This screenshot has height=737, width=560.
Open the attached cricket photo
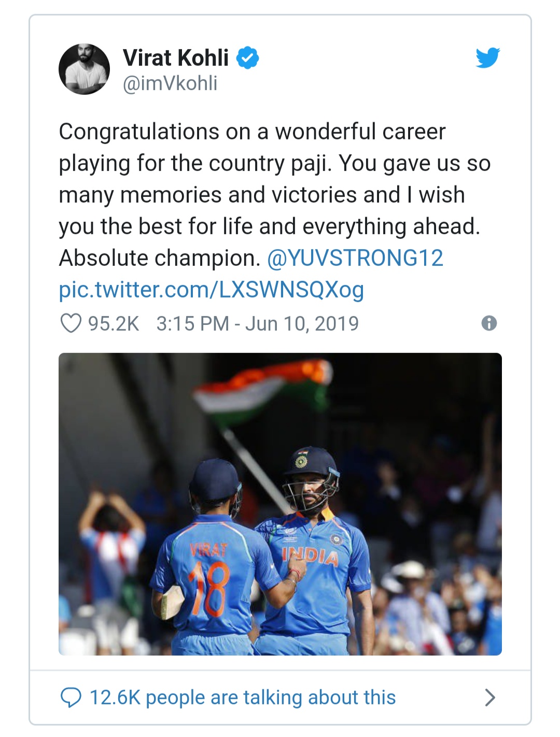tap(280, 504)
